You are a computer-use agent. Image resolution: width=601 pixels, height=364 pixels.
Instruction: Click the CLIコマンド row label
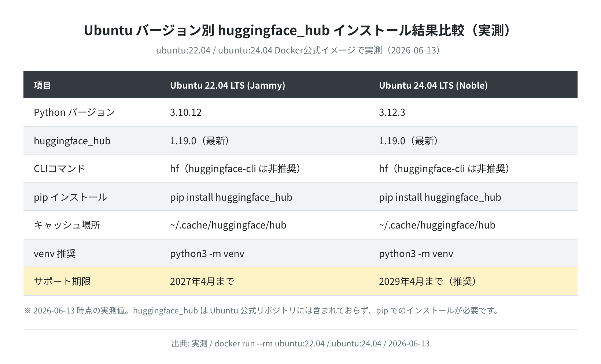(59, 168)
